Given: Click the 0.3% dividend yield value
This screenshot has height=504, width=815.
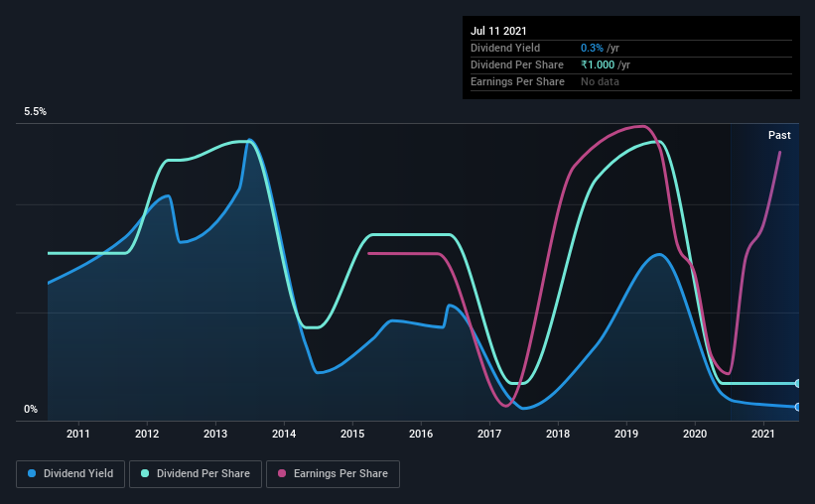Looking at the screenshot, I should [x=592, y=48].
